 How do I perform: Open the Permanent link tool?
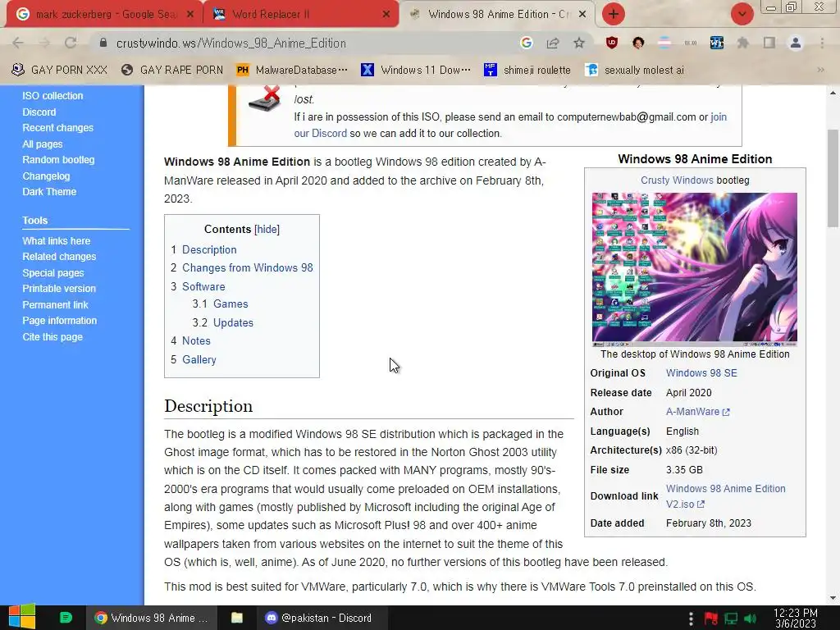(55, 305)
